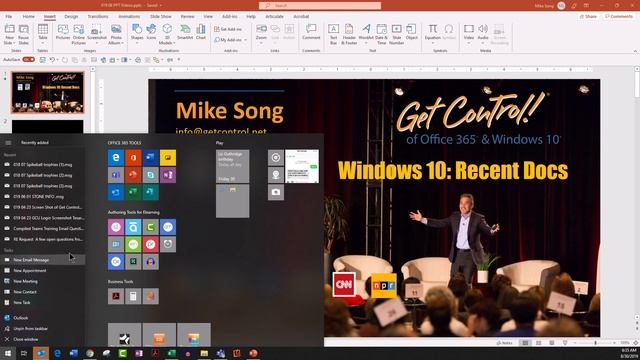The width and height of the screenshot is (640, 360).
Task: Click the Comments button at top right
Action: point(619,16)
